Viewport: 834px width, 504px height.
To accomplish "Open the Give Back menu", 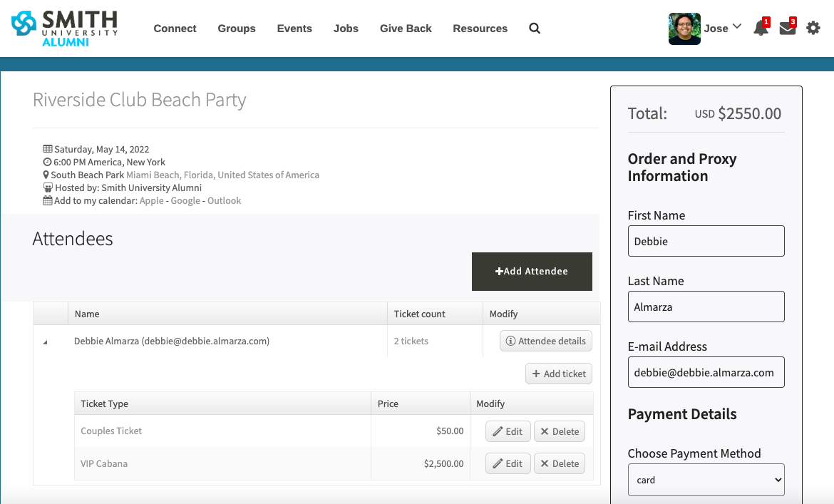I will pyautogui.click(x=406, y=29).
